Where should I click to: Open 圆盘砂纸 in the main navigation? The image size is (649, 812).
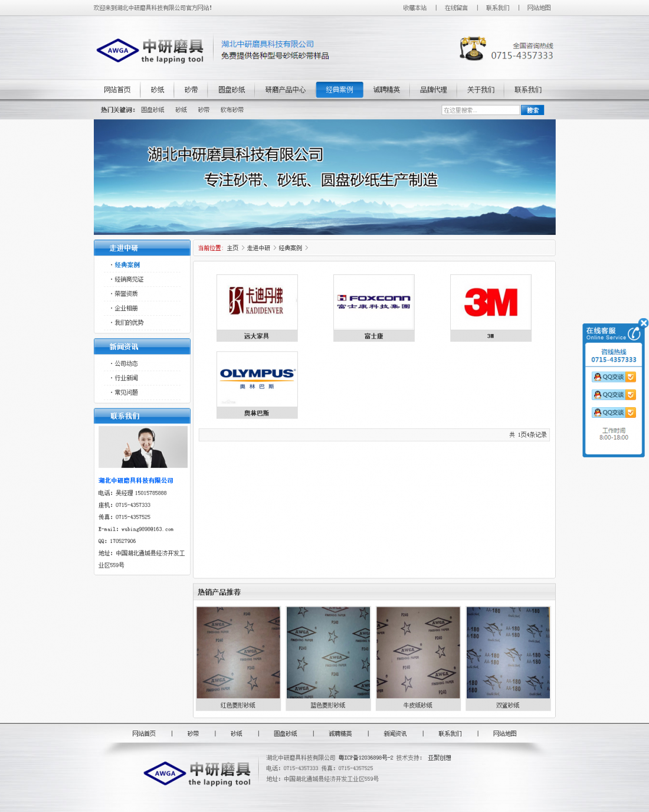tap(232, 90)
